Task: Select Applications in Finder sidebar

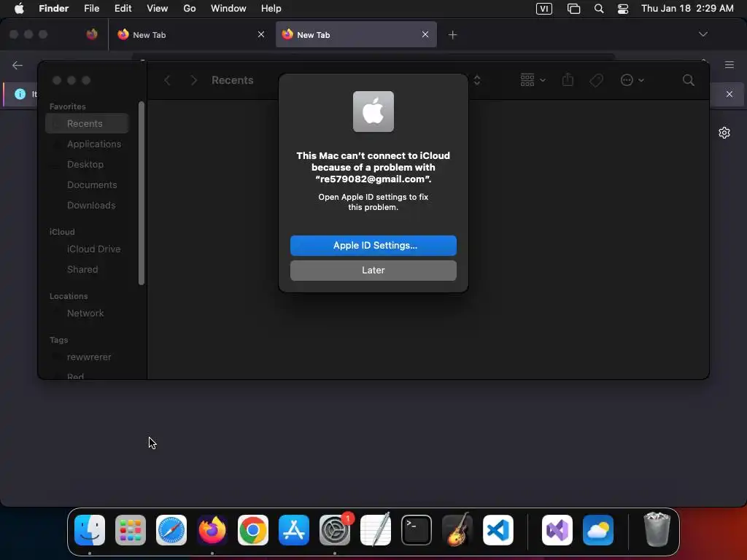Action: pos(87,144)
